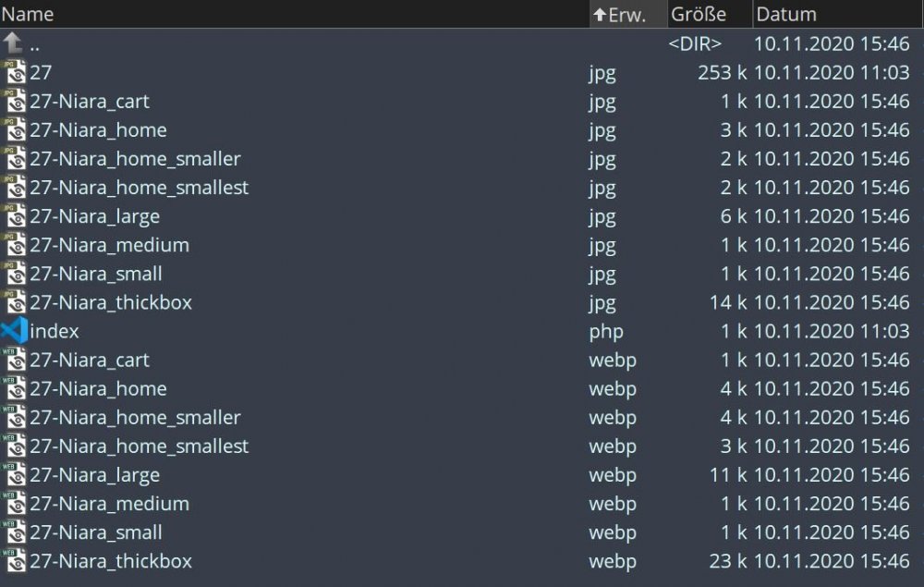The image size is (924, 587).
Task: Click the Visual Studio Code icon next to index
Action: click(14, 331)
